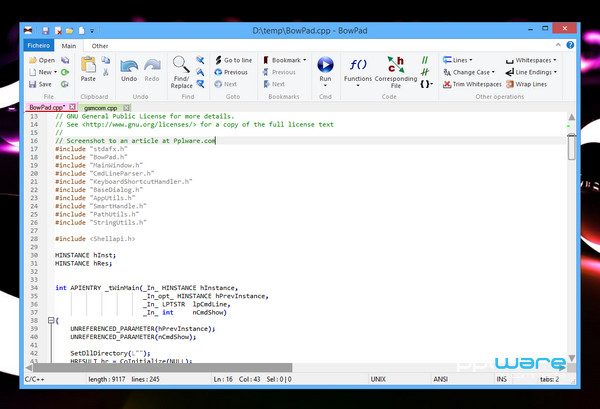Click Previous in the Goto group
The image size is (600, 409).
point(231,72)
